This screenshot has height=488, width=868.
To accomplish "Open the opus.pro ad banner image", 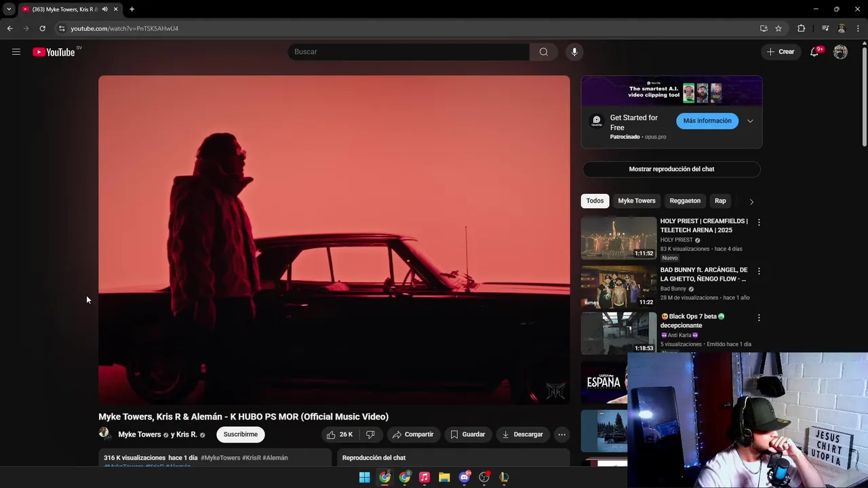I will pos(671,91).
